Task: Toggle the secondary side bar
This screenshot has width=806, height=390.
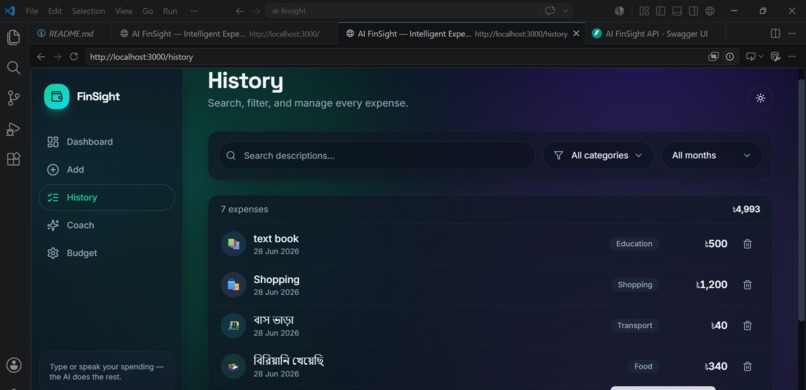Action: [x=693, y=11]
